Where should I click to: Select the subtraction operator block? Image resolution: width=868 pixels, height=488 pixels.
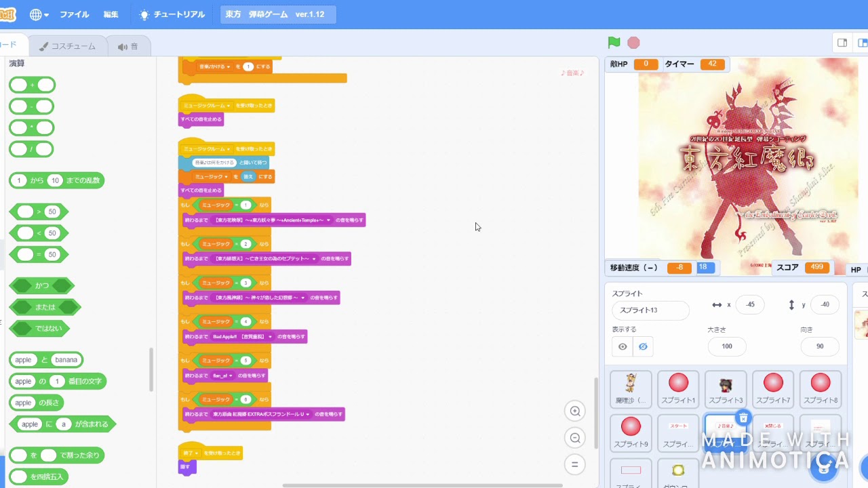coord(31,106)
